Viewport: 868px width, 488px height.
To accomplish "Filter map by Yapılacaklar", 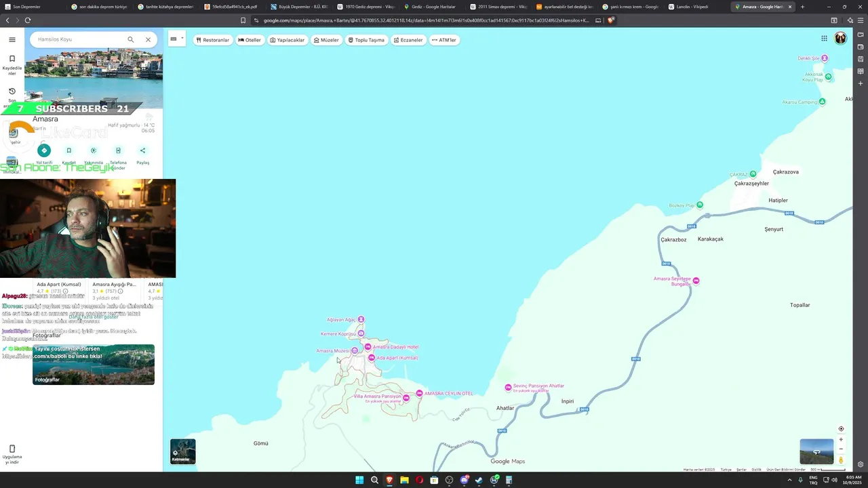I will [x=288, y=40].
